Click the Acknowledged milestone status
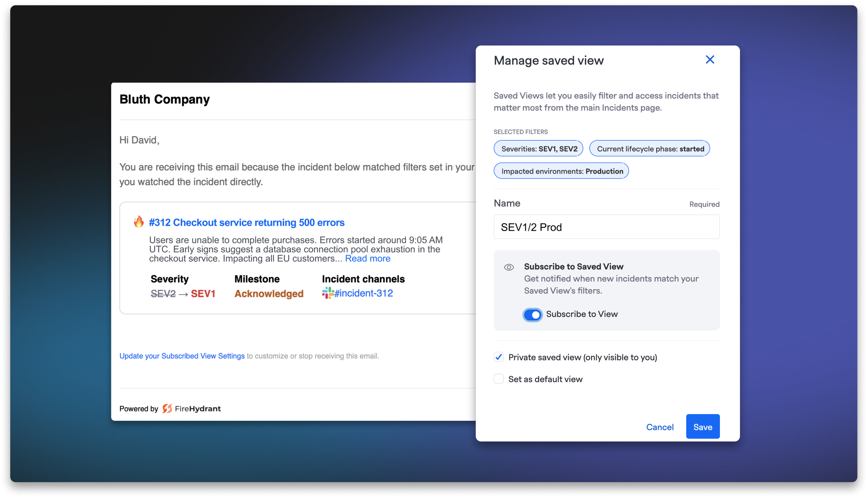This screenshot has height=498, width=868. point(269,294)
